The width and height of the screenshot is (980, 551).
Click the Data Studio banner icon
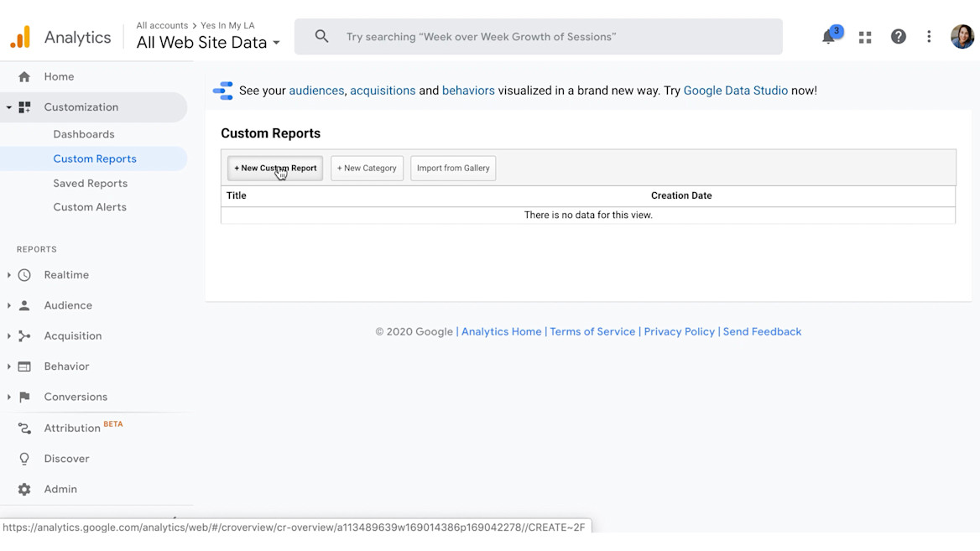point(222,91)
